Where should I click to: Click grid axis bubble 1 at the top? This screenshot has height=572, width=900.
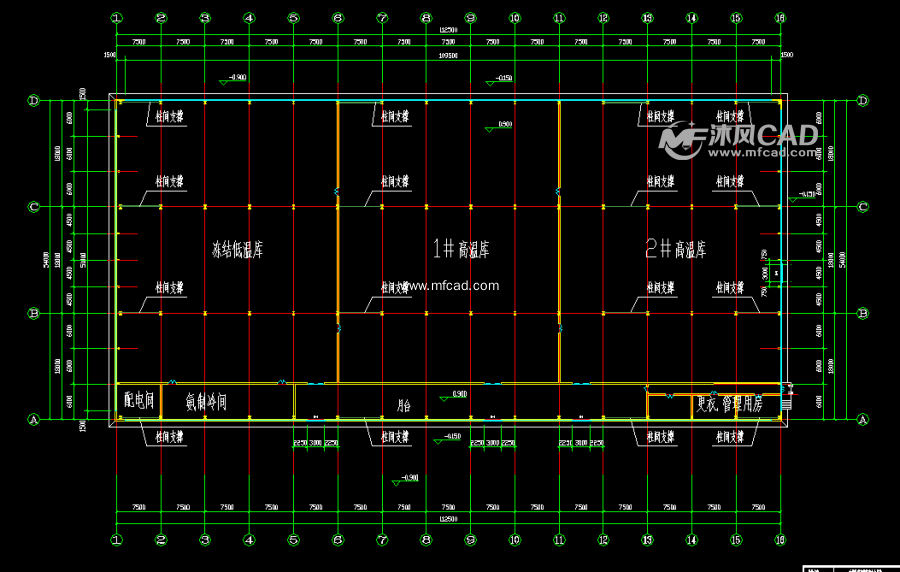116,18
